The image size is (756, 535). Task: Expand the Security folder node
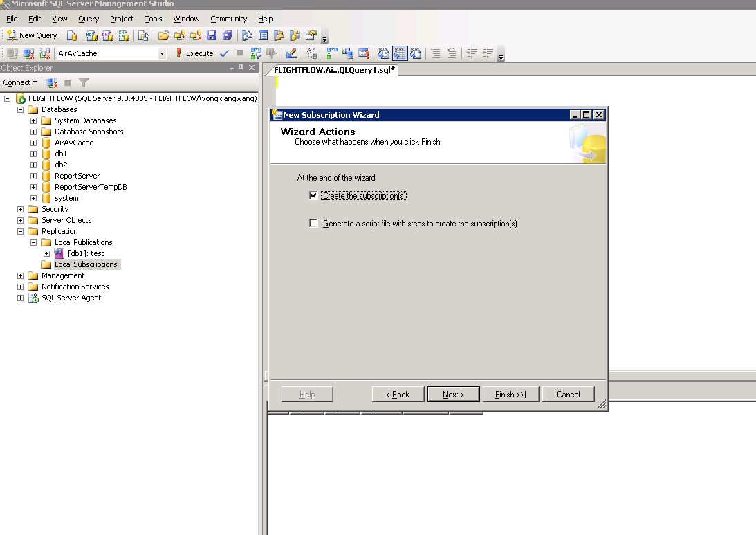[20, 209]
